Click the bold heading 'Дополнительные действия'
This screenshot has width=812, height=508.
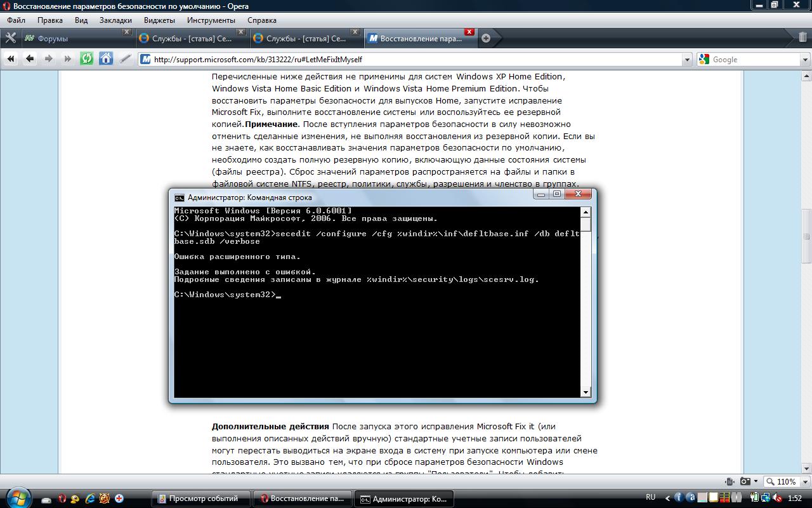click(271, 427)
